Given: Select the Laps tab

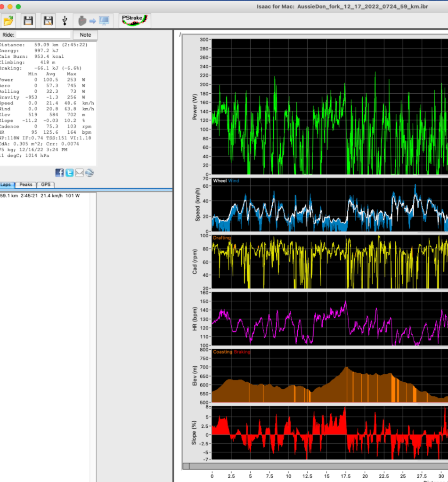Looking at the screenshot, I should (x=7, y=185).
